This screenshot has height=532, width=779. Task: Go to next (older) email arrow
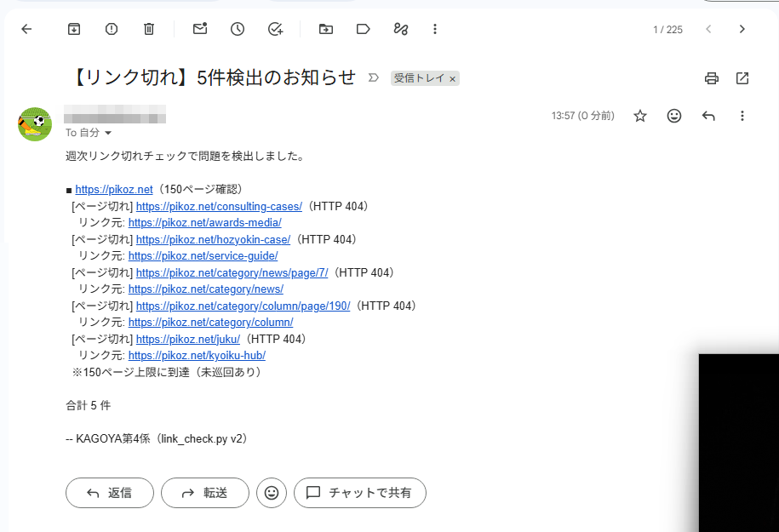(x=742, y=29)
